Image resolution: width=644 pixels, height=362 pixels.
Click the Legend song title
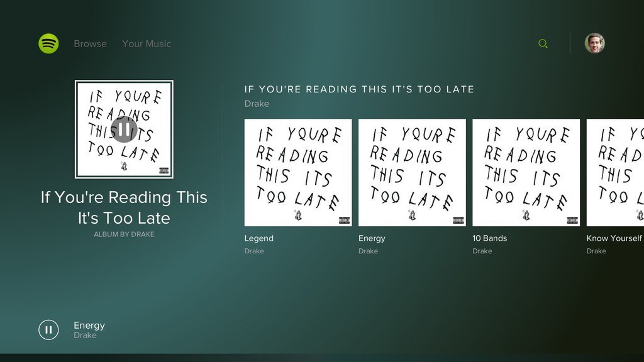[259, 238]
